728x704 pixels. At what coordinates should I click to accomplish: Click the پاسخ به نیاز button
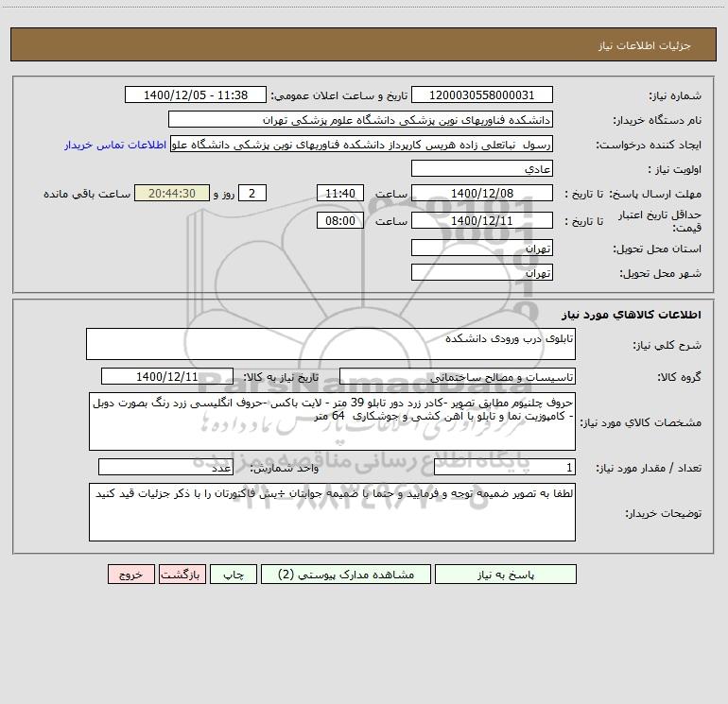[506, 574]
